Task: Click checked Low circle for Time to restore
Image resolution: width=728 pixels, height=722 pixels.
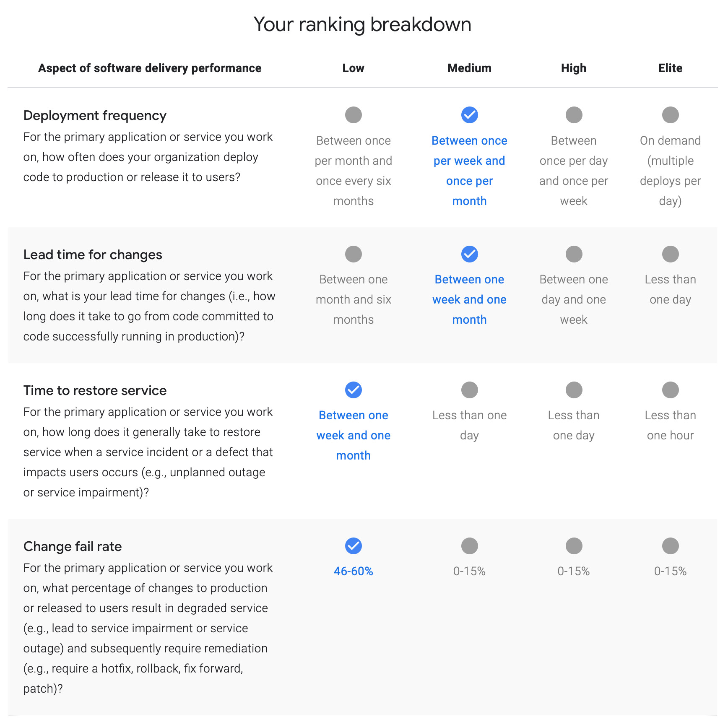Action: click(353, 390)
